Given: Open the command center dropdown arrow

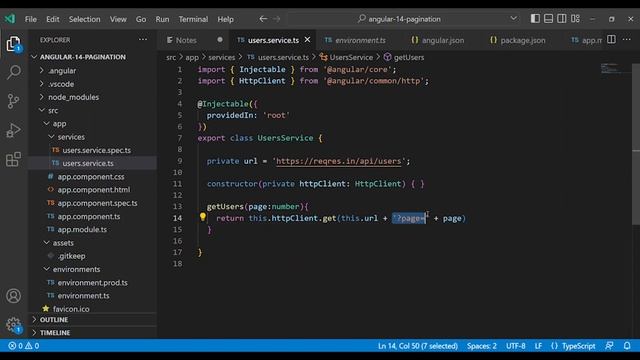Looking at the screenshot, I should point(513,18).
